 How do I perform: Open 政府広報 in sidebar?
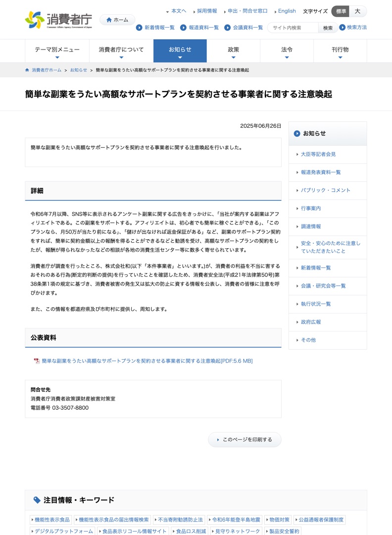310,322
